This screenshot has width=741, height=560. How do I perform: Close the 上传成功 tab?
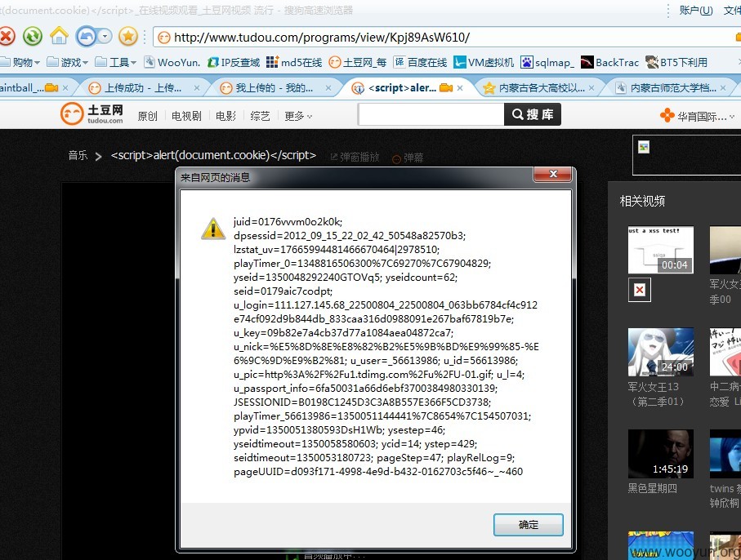(x=197, y=88)
